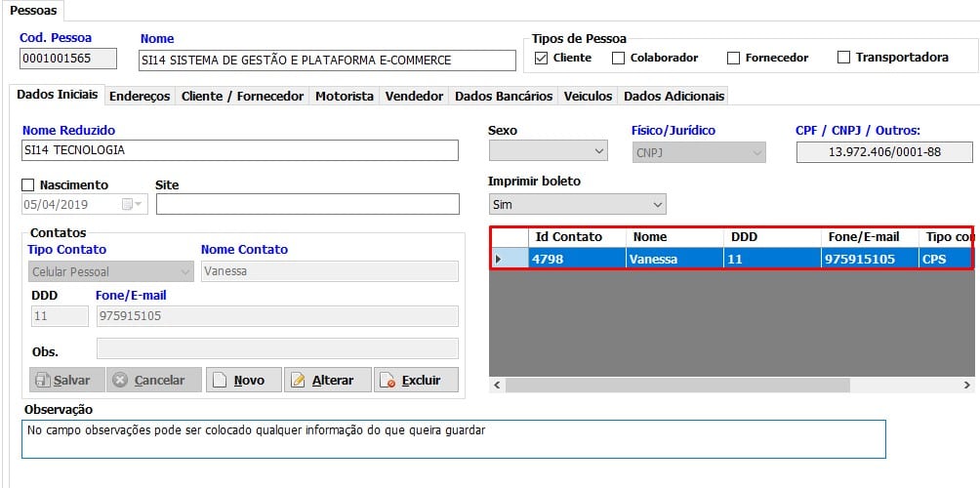Open the Físico/Jurídico CNPJ dropdown
Viewport: 980px width, 488px height.
[699, 152]
